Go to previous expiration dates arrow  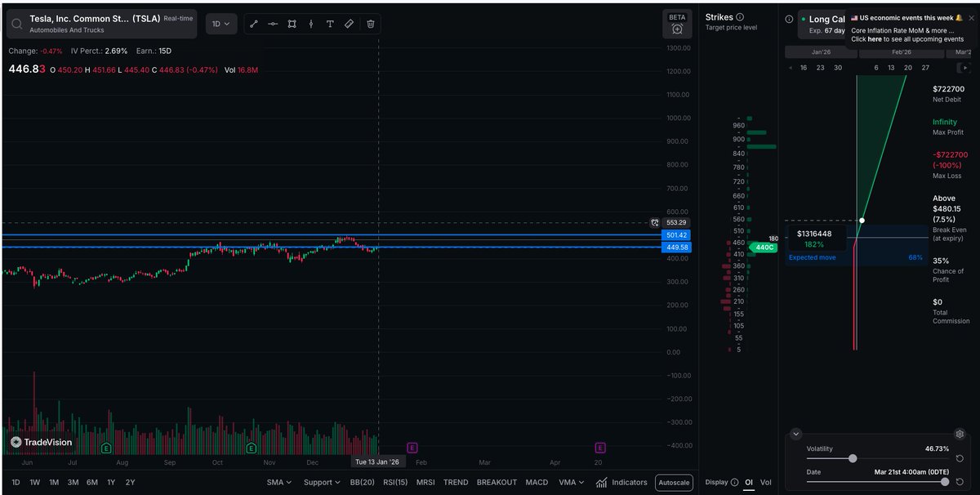click(791, 68)
